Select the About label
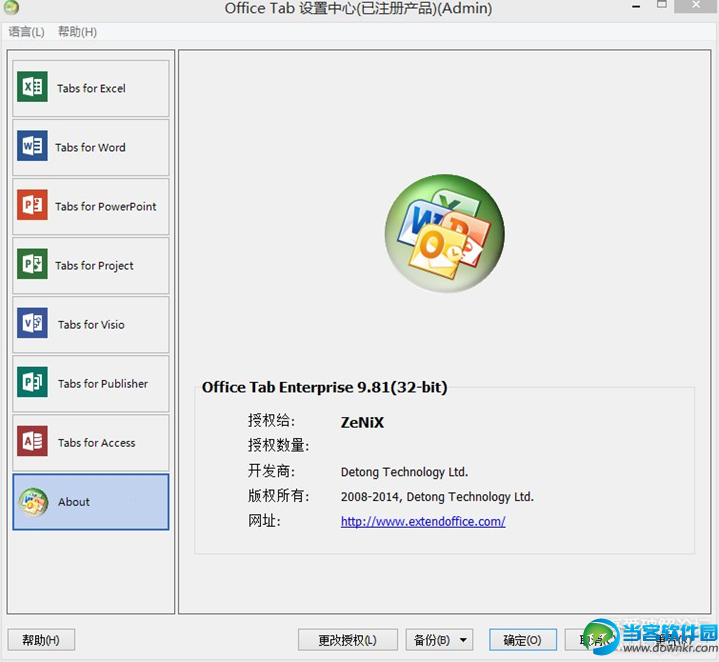Viewport: 719px width, 662px height. point(74,502)
